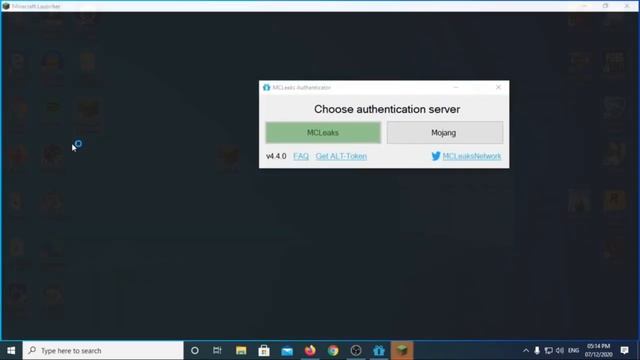Click the Twitter bird icon
Screen dimensions: 640x360
[x=436, y=156]
